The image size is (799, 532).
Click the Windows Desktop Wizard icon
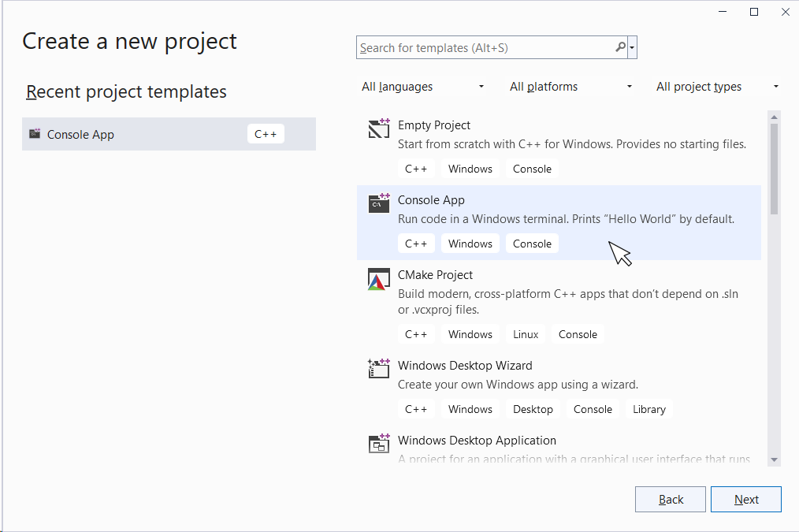[x=379, y=368]
